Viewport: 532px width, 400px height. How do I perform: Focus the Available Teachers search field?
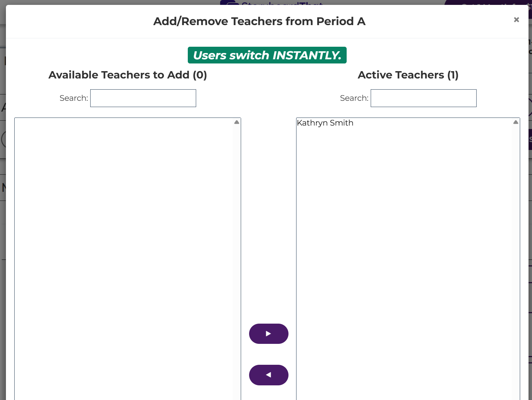[143, 98]
